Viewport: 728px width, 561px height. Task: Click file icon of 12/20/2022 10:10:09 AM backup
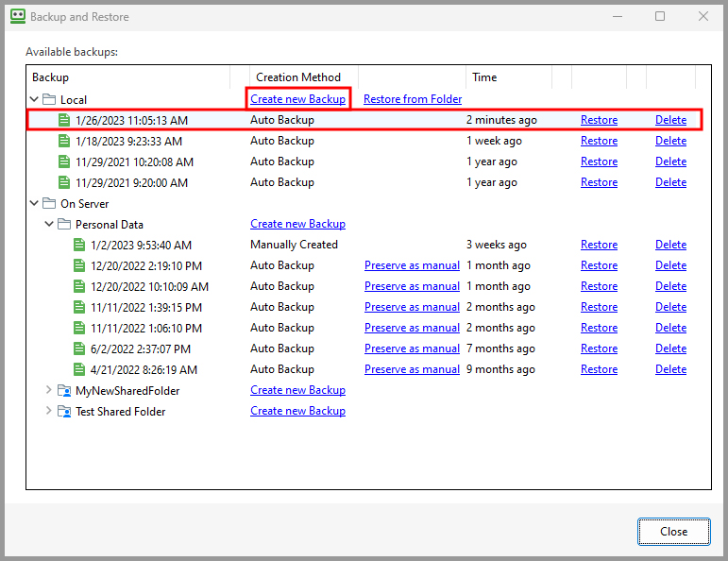point(79,286)
